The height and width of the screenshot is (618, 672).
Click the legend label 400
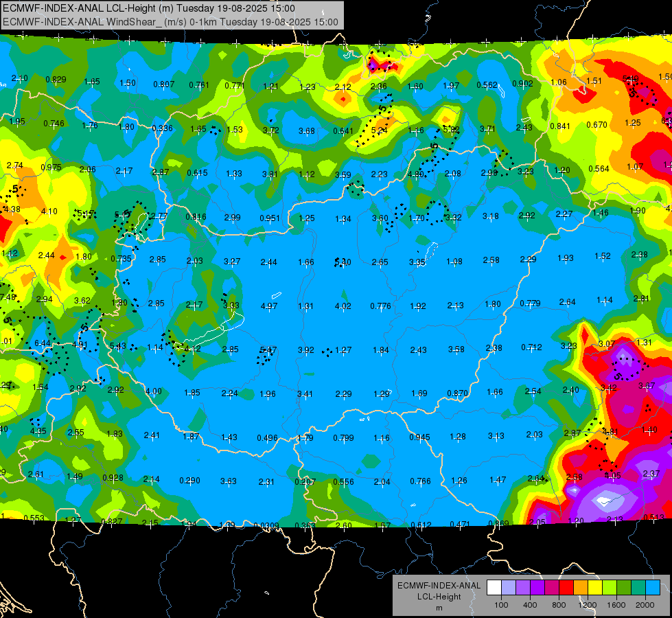pyautogui.click(x=530, y=605)
